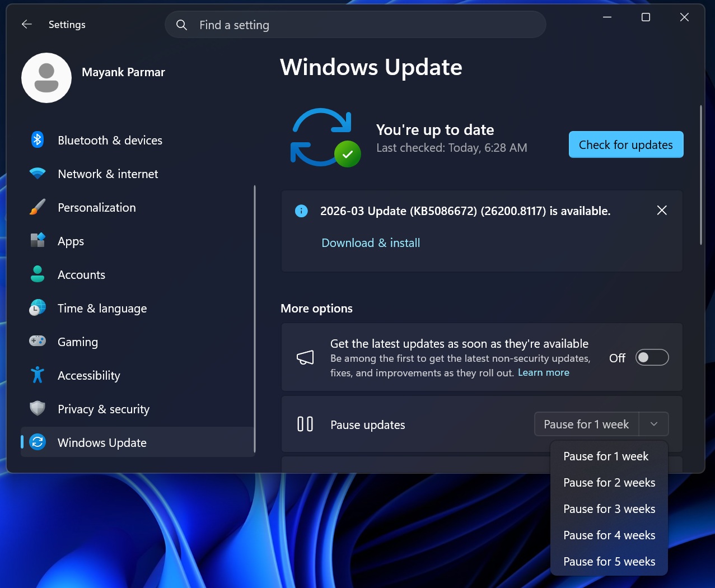
Task: Choose Pause for 5 weeks from the list
Action: click(x=609, y=561)
